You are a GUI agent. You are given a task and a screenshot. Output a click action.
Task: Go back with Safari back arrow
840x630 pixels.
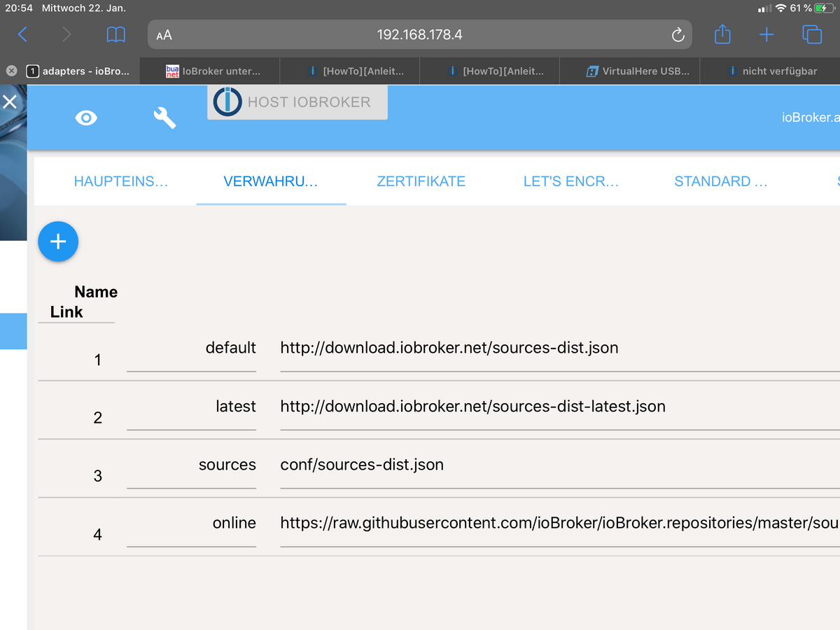tap(23, 34)
